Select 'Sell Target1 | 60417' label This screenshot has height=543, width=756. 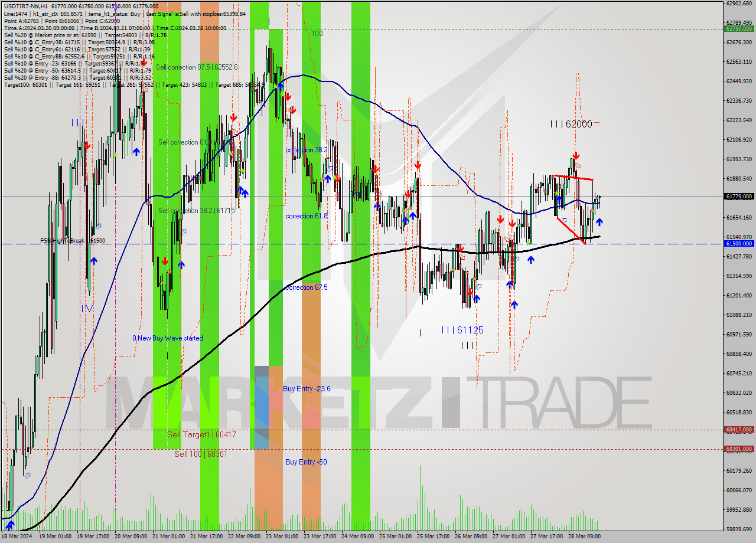pos(201,434)
